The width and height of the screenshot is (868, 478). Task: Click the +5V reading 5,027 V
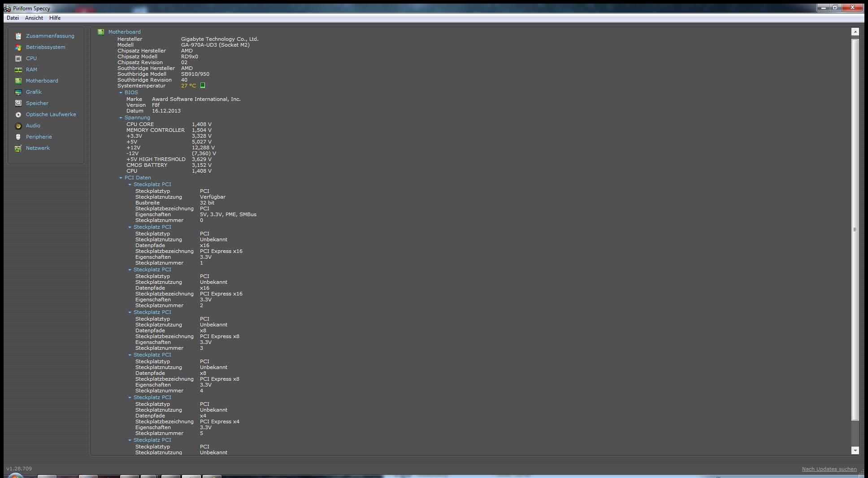[202, 142]
